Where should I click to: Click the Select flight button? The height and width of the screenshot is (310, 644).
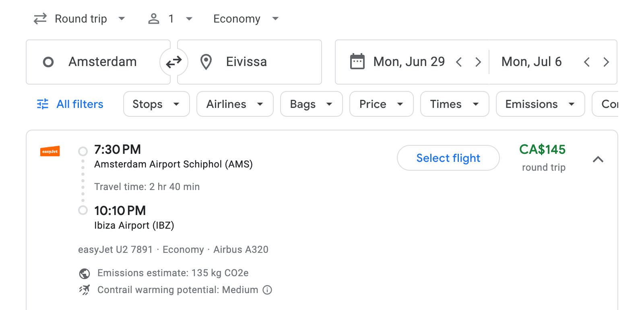[448, 158]
